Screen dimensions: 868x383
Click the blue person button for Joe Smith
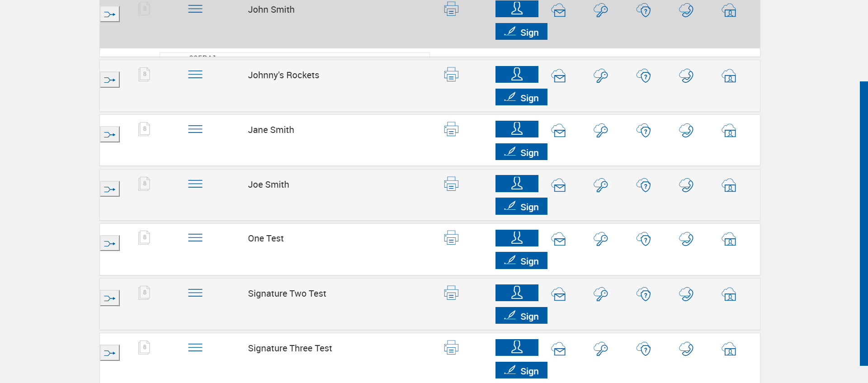(x=517, y=184)
